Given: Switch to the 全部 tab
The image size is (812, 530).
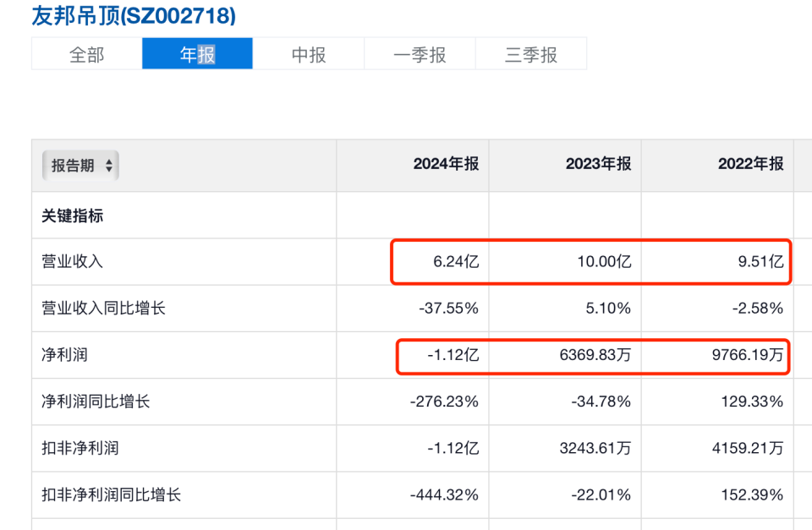Looking at the screenshot, I should pyautogui.click(x=86, y=55).
